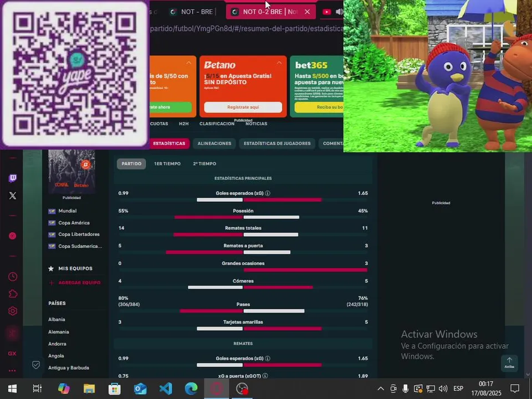Select Albania in the PAÍSES list

tap(57, 319)
